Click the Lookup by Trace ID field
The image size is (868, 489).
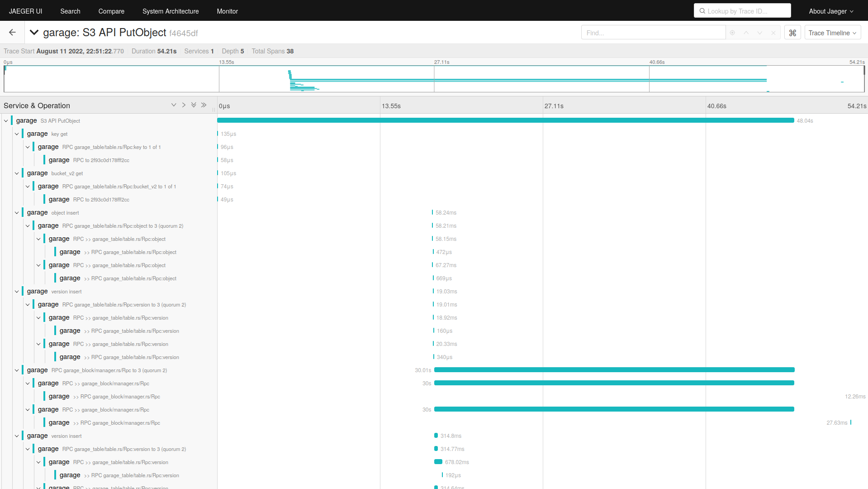tap(742, 11)
